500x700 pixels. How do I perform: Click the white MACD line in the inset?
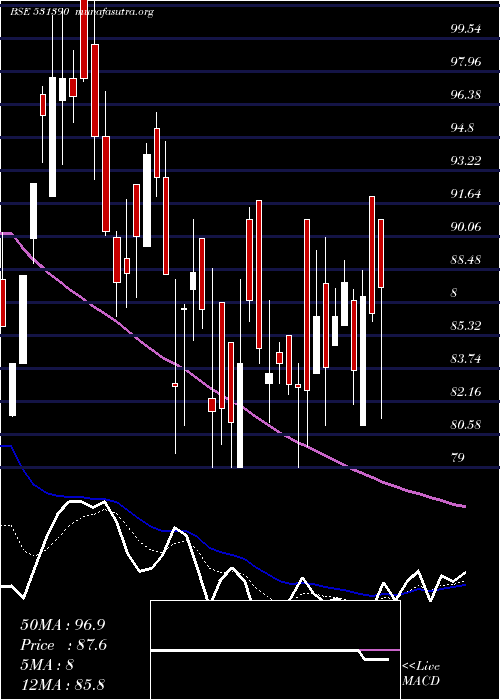(x=270, y=653)
